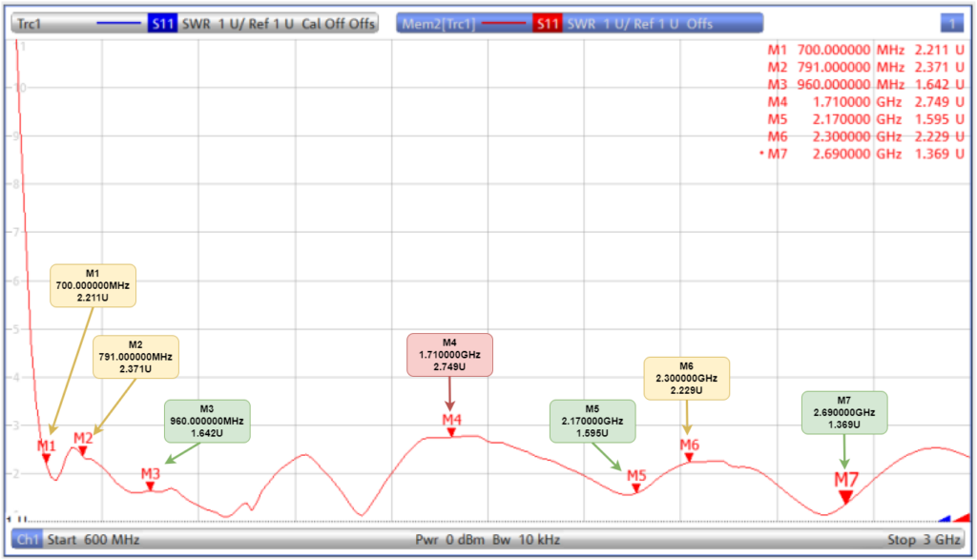Click the Ch1 channel label

coord(27,540)
